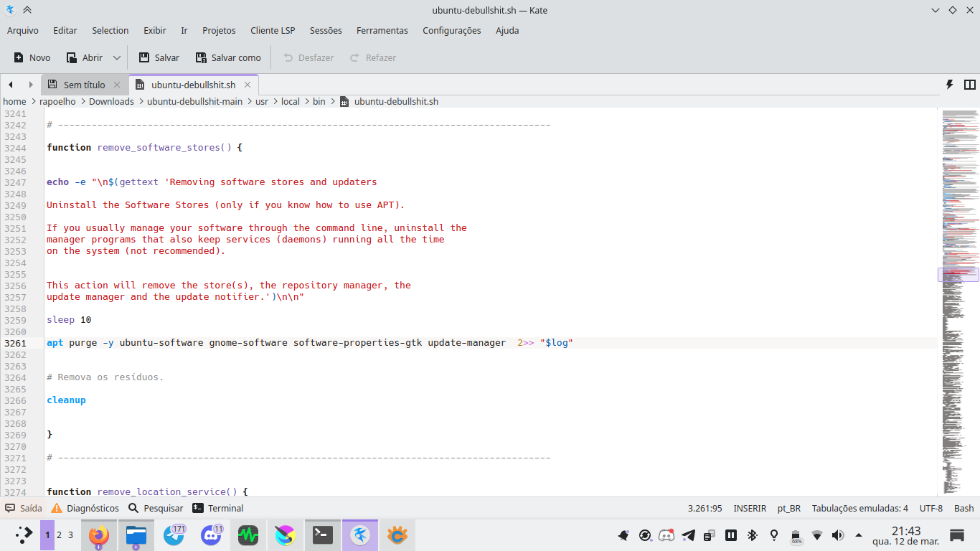The image size is (980, 551).
Task: Click the Refazer redo button
Action: click(x=373, y=57)
